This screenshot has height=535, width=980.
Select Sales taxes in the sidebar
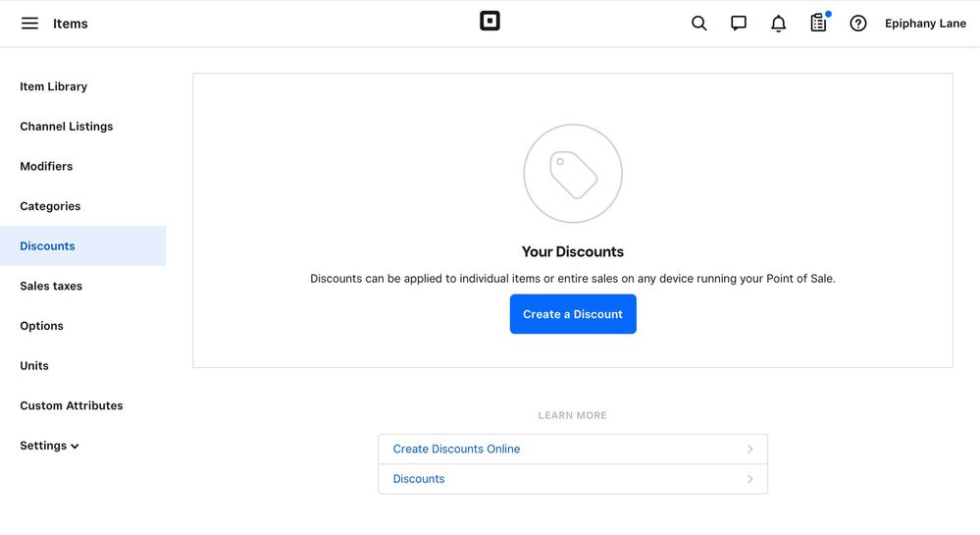(51, 286)
